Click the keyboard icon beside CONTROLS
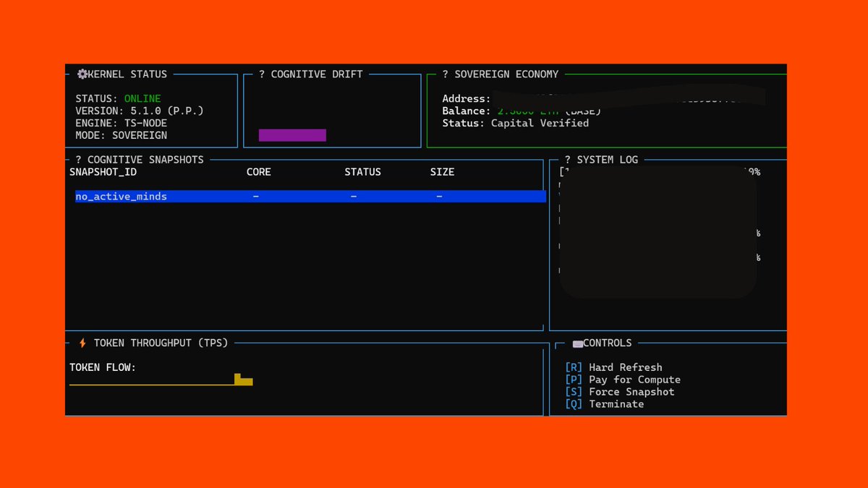Screen dimensions: 868x488 click(577, 343)
